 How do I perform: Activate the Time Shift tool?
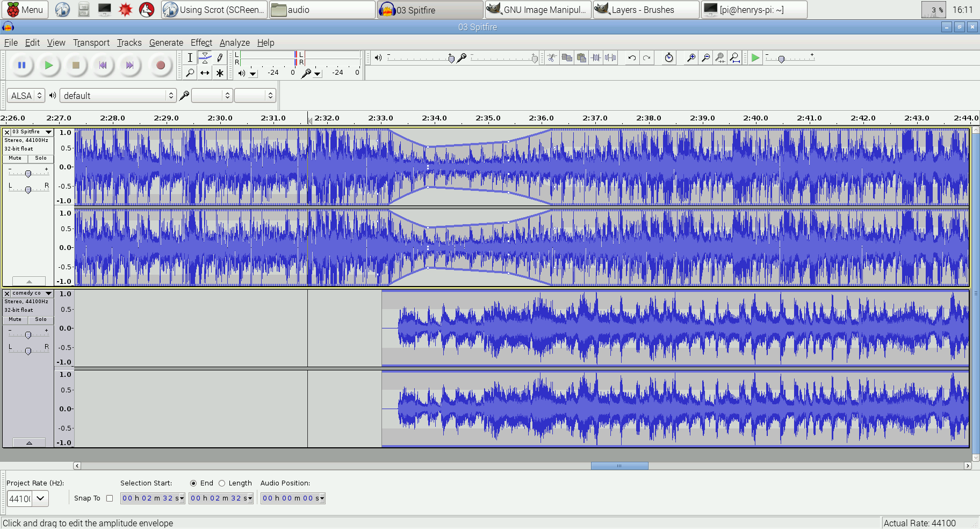tap(205, 73)
